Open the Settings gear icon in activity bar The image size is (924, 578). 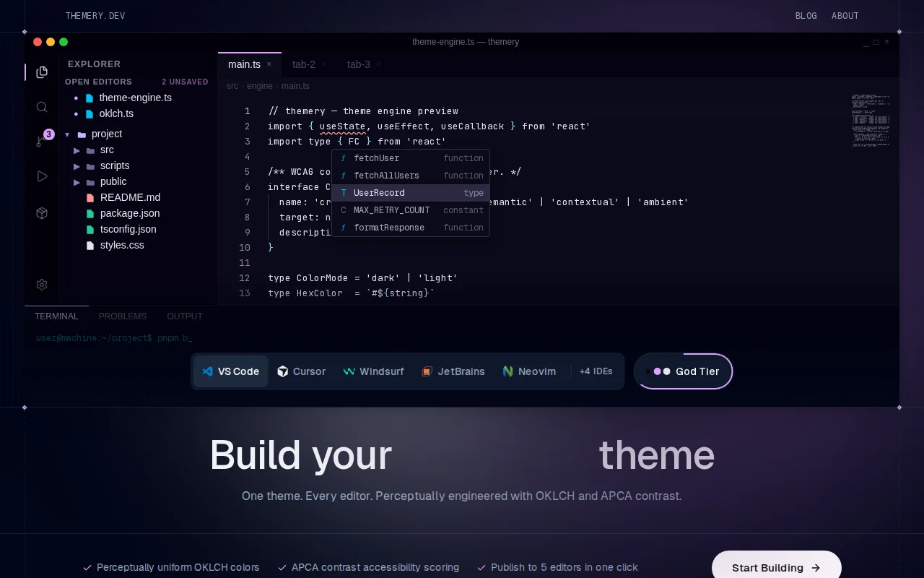click(42, 285)
